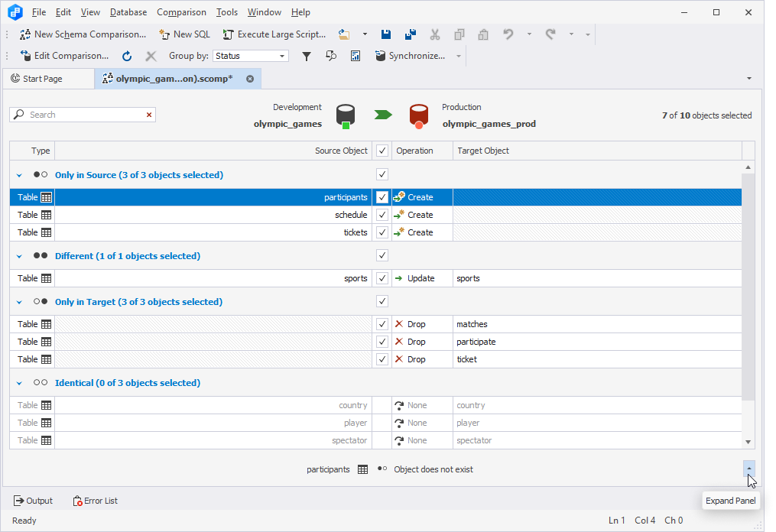Click the Create icon for tickets row

399,232
